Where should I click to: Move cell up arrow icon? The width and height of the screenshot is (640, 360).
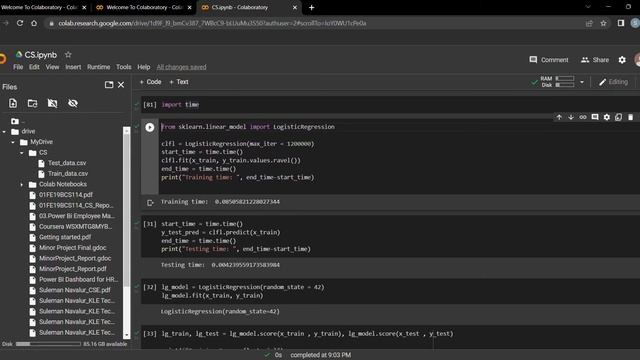[x=559, y=117]
